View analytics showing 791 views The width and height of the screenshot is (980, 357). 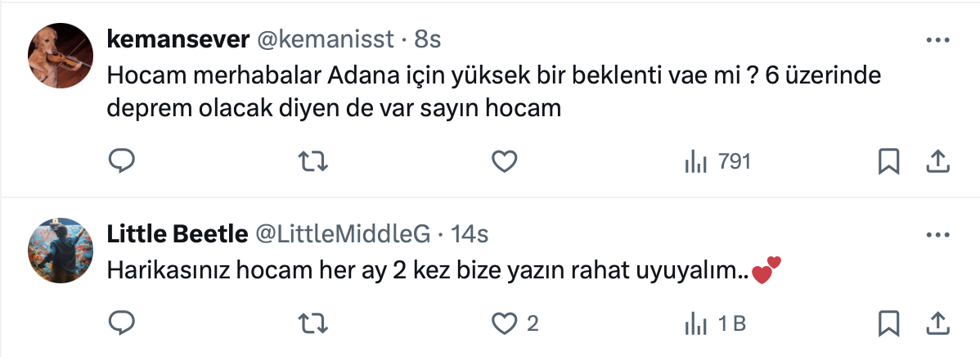click(x=717, y=162)
